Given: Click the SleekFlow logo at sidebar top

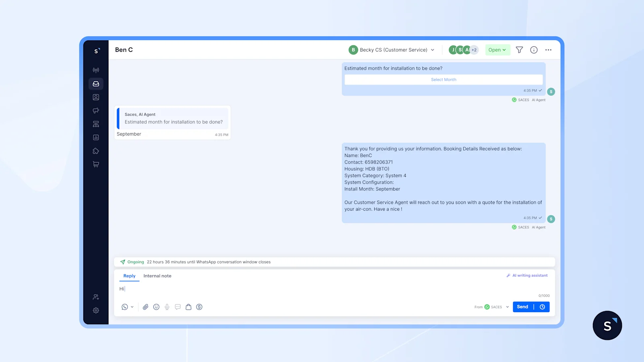Looking at the screenshot, I should pos(97,51).
